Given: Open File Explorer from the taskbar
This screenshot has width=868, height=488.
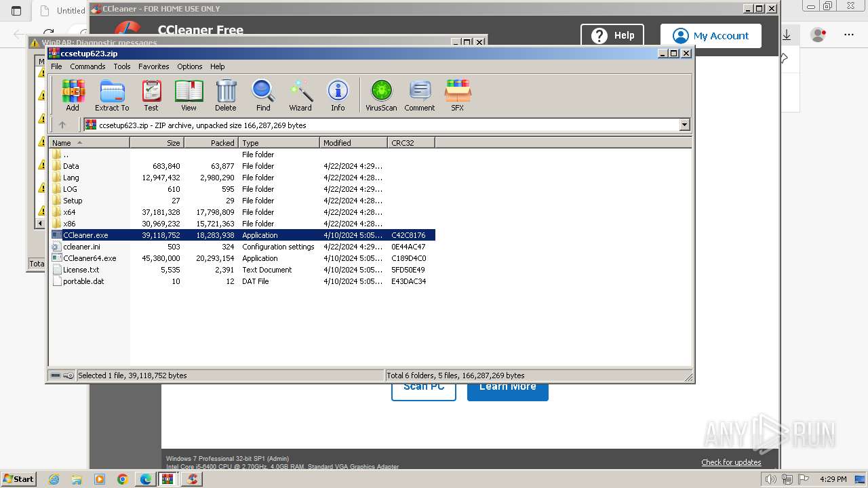Looking at the screenshot, I should [77, 479].
